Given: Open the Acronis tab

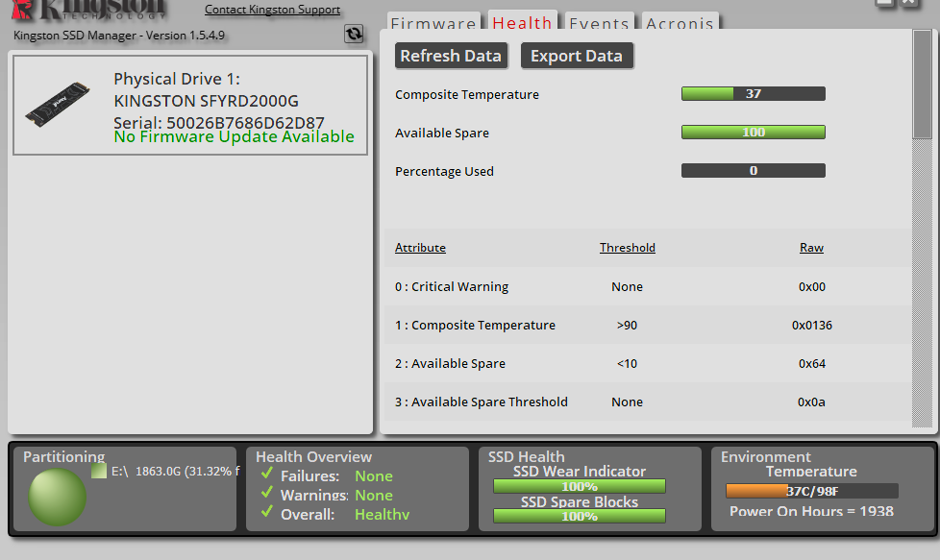Looking at the screenshot, I should click(680, 21).
